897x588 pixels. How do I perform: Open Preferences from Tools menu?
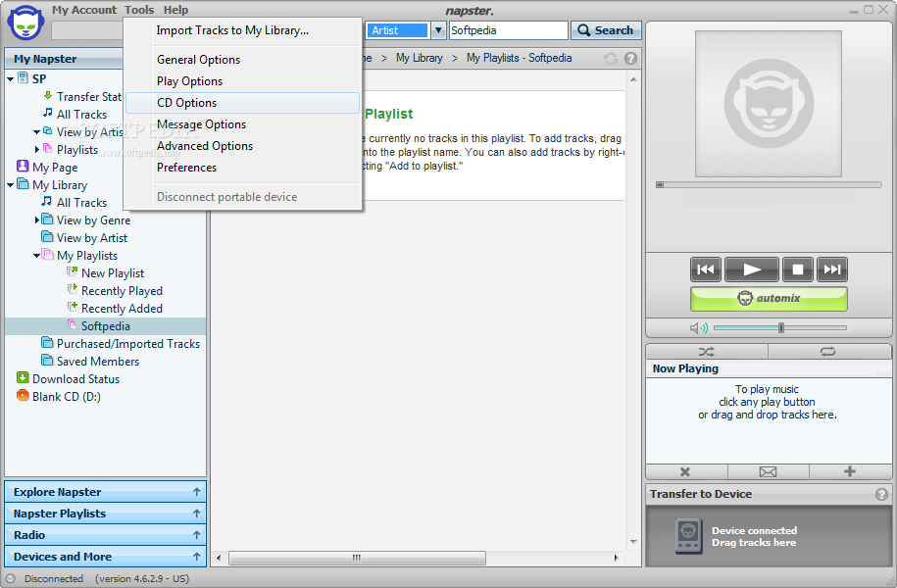(x=243, y=168)
